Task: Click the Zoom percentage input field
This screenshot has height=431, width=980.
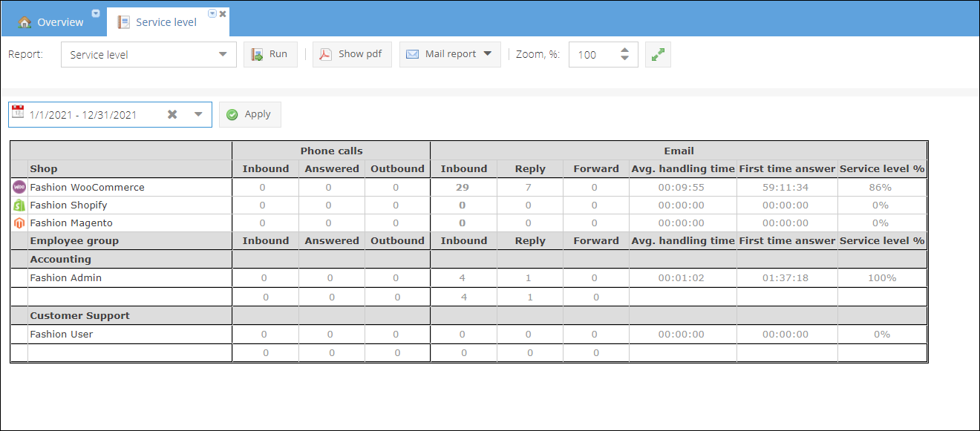Action: coord(592,54)
